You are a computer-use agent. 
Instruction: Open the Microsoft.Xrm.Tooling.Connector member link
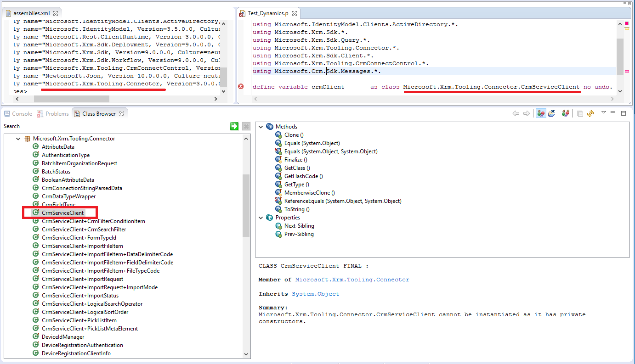click(352, 280)
